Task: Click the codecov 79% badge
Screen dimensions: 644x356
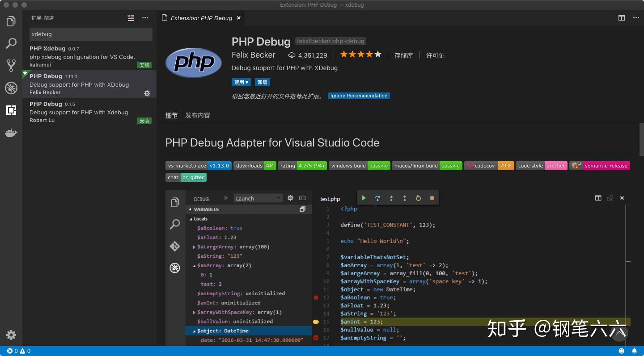Action: click(x=489, y=166)
